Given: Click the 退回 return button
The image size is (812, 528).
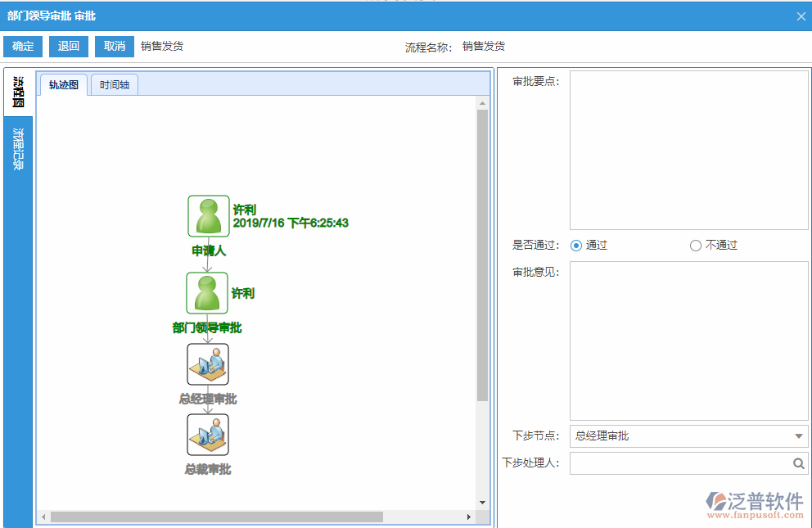Looking at the screenshot, I should pyautogui.click(x=68, y=47).
